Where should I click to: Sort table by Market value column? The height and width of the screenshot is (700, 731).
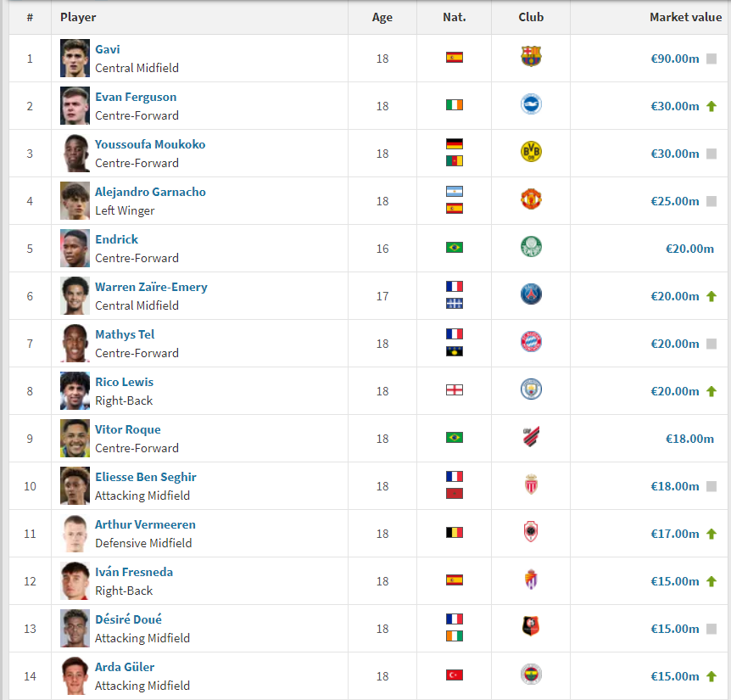click(685, 17)
